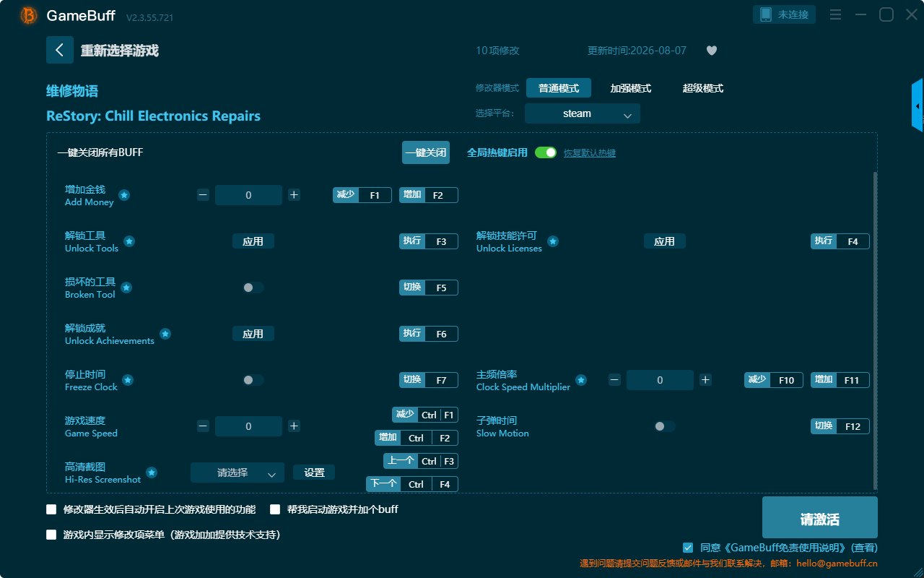Click the star icon beside Unlock Achievements
Viewport: 924px width, 578px height.
[165, 334]
